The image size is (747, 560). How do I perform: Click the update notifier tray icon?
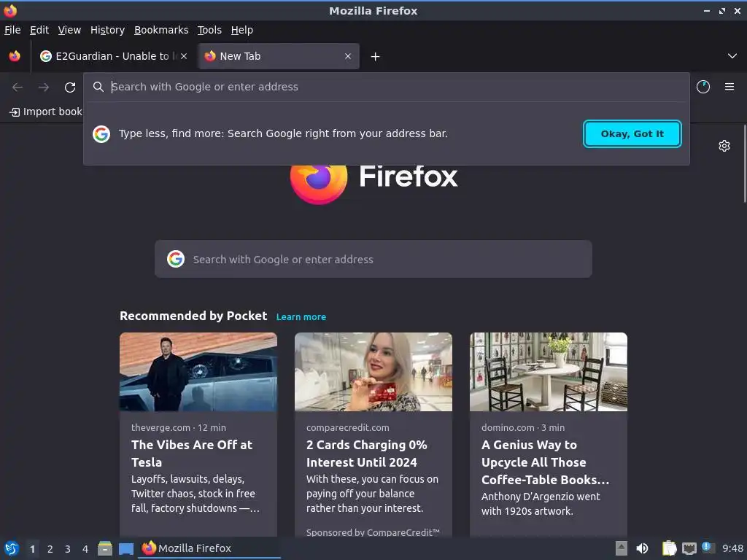click(x=708, y=548)
